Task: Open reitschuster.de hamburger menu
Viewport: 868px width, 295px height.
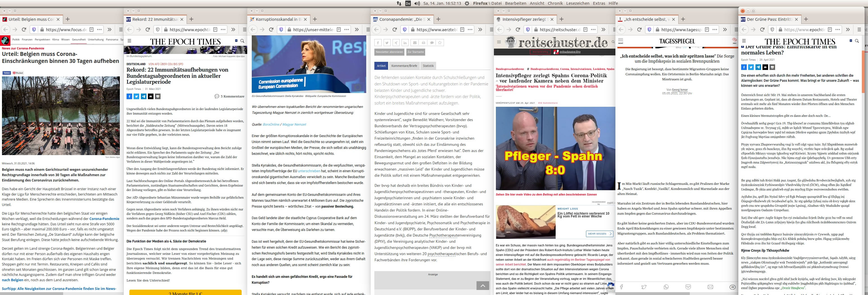Action: [499, 42]
